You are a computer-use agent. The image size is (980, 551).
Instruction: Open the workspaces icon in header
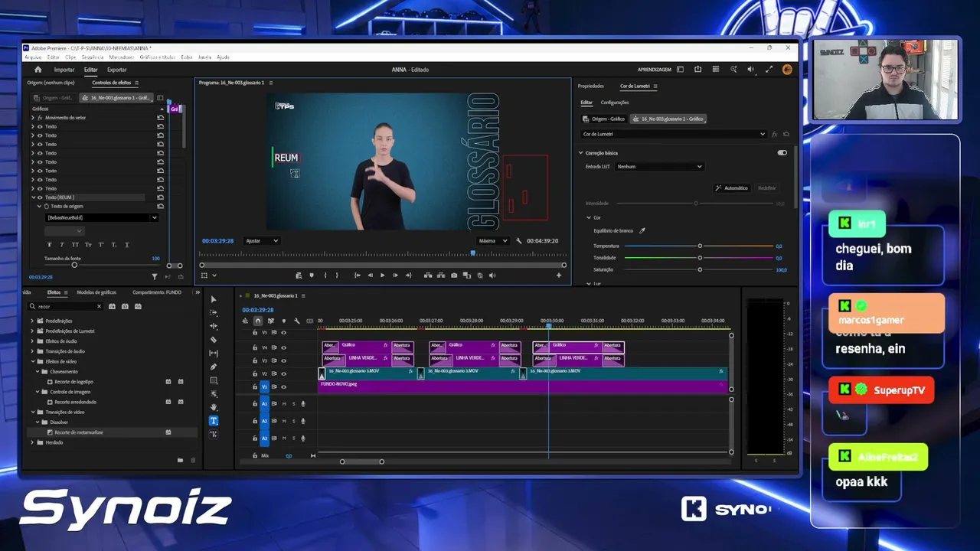point(680,70)
